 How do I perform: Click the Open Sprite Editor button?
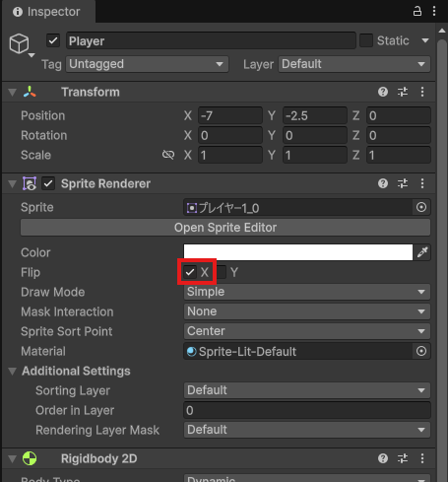coord(225,228)
